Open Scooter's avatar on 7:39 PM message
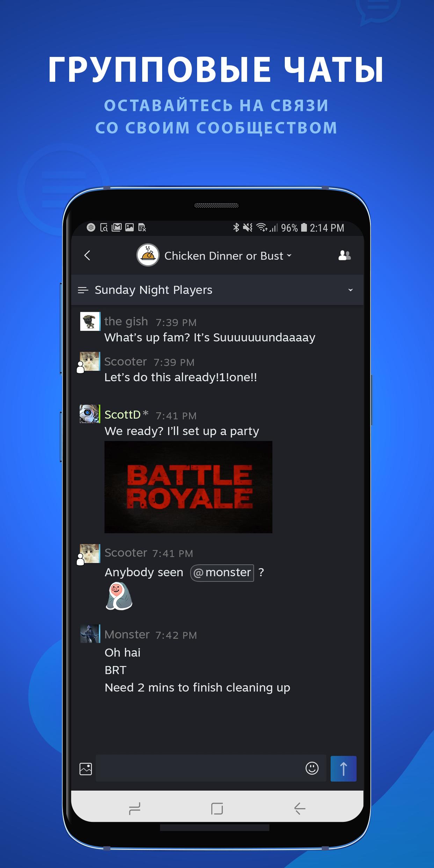434x868 pixels. [90, 361]
